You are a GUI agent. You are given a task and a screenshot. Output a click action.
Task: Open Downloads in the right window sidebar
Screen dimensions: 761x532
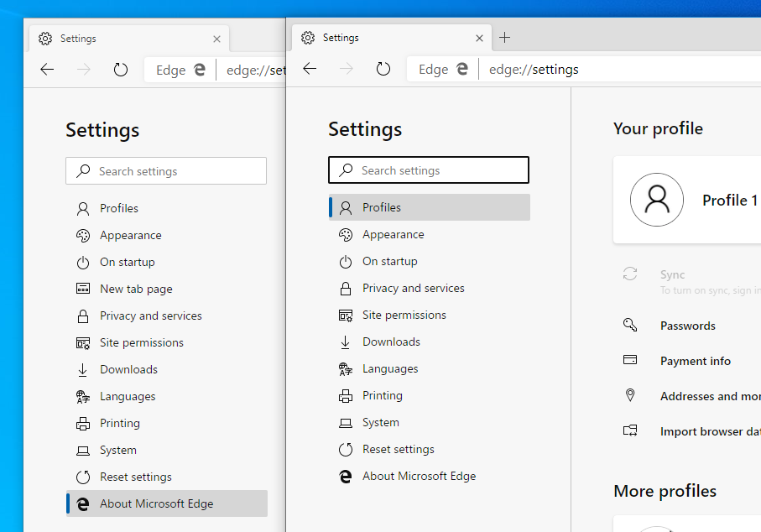tap(429, 342)
